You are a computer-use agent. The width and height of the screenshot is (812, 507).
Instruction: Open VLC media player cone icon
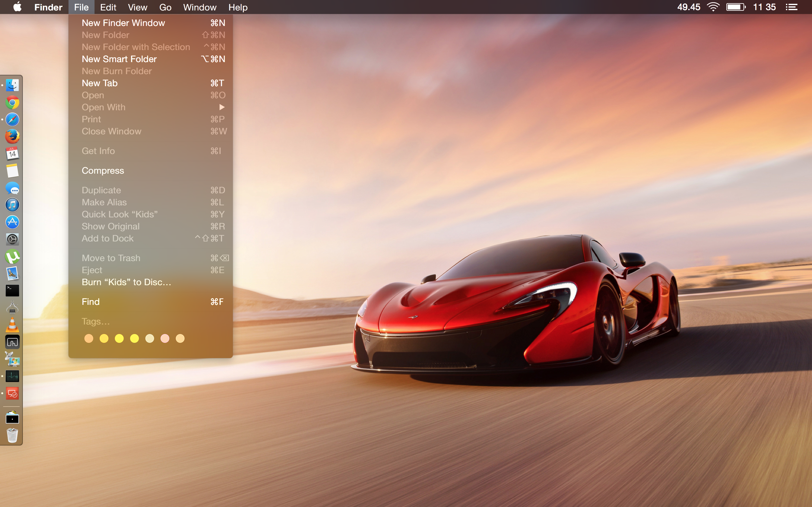[x=12, y=324]
